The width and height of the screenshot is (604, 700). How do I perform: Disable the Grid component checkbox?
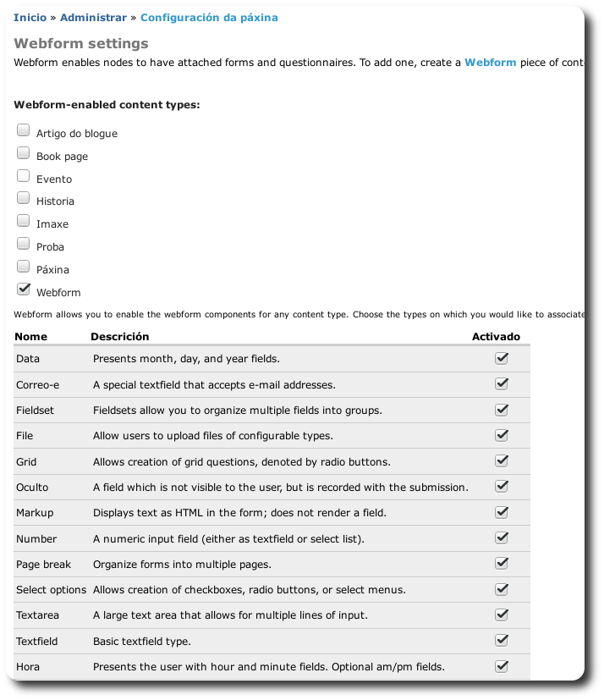coord(502,460)
